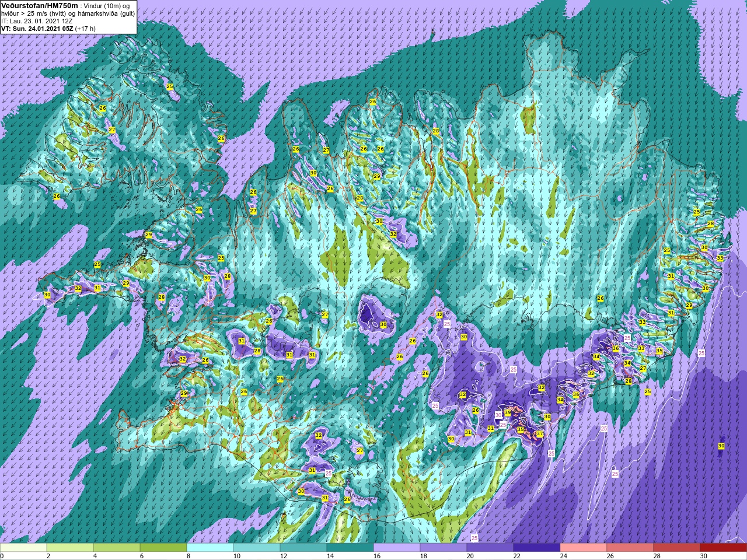
Task: Click the legend tick label "8"
Action: (x=189, y=556)
